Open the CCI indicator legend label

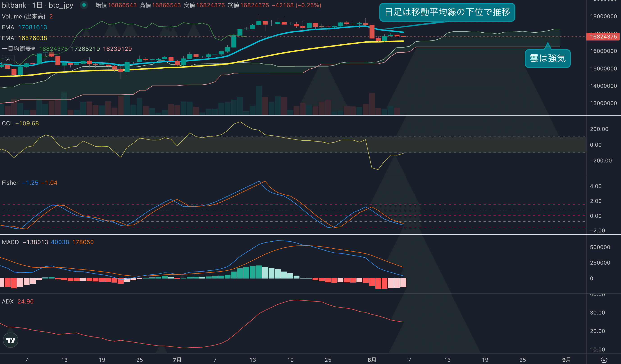(x=7, y=123)
